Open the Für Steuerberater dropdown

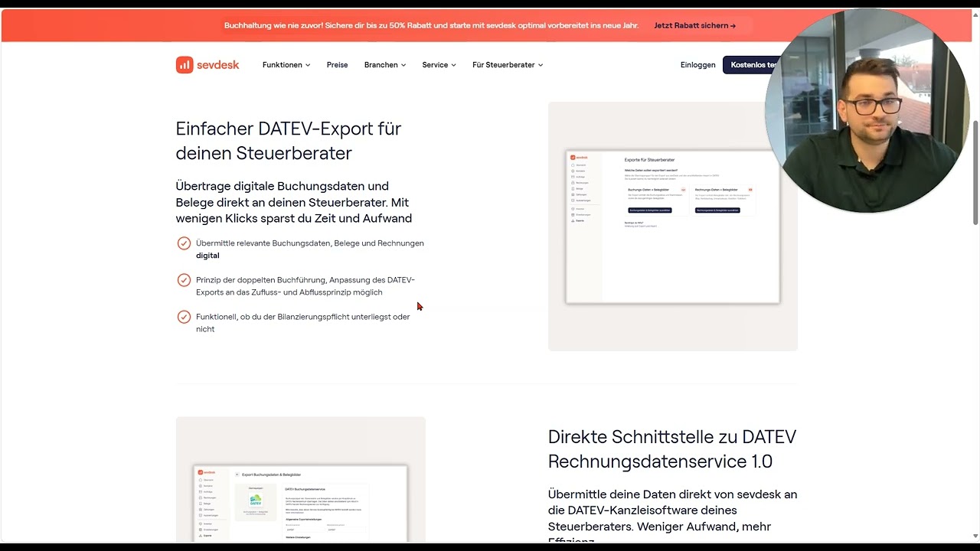[x=508, y=65]
